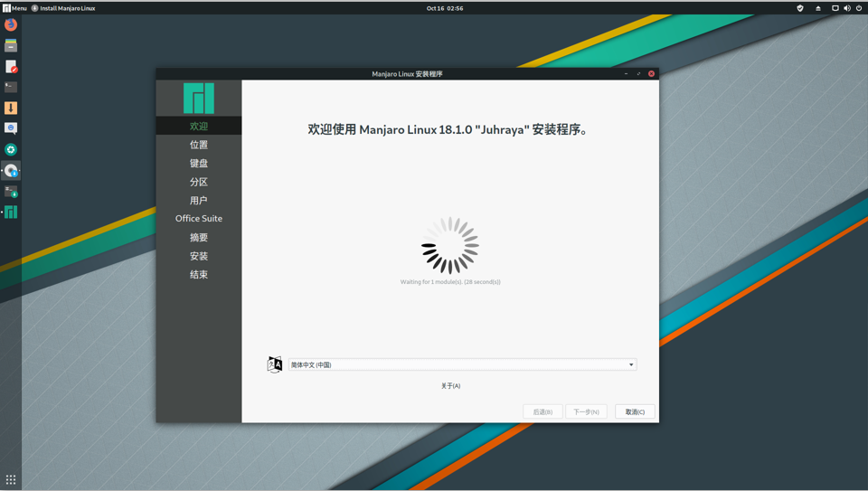Open the clock showing Oct 16 02:56

[445, 8]
